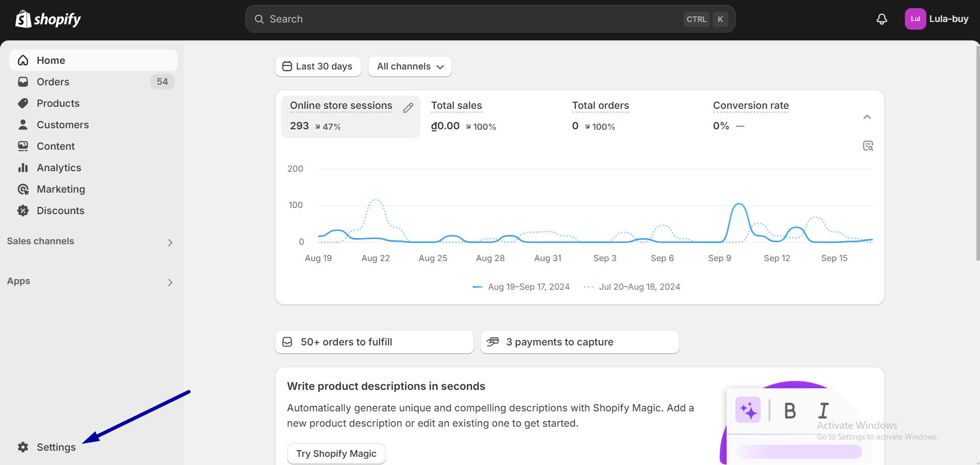Click the bold B icon
Screen dimensions: 980x465
click(x=790, y=411)
